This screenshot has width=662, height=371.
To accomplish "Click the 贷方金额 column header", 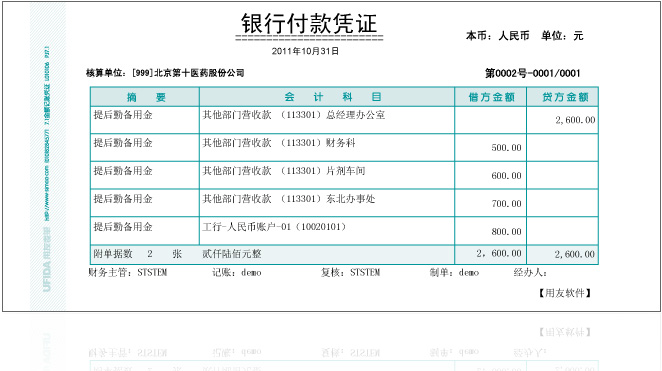I will 563,97.
